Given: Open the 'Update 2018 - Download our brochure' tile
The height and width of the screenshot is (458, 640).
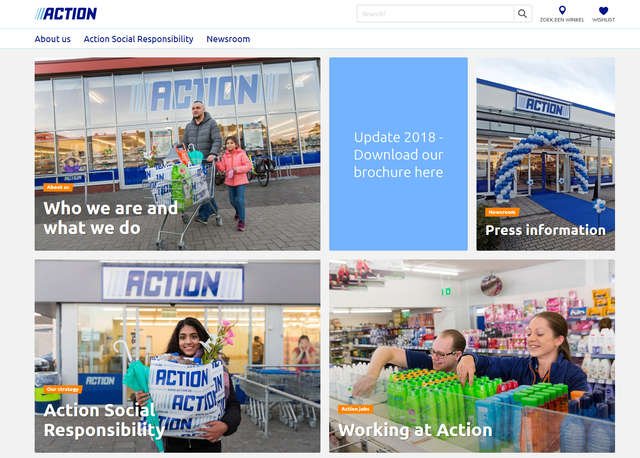Looking at the screenshot, I should [398, 154].
